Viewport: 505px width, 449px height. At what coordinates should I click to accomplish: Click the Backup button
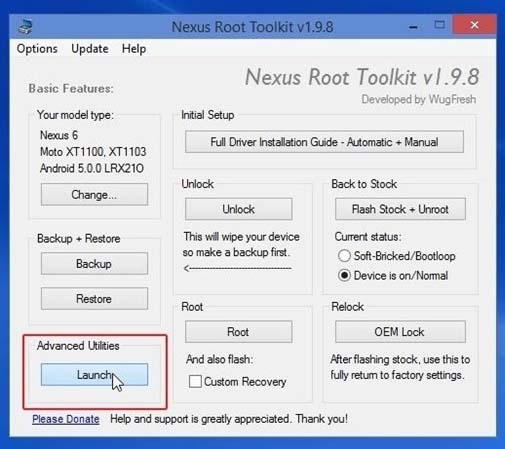click(x=94, y=264)
